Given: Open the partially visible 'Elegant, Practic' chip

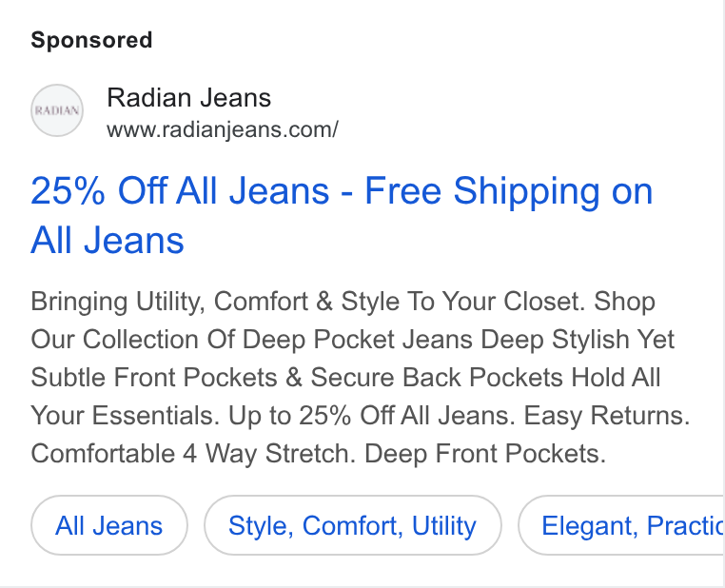Looking at the screenshot, I should [621, 525].
